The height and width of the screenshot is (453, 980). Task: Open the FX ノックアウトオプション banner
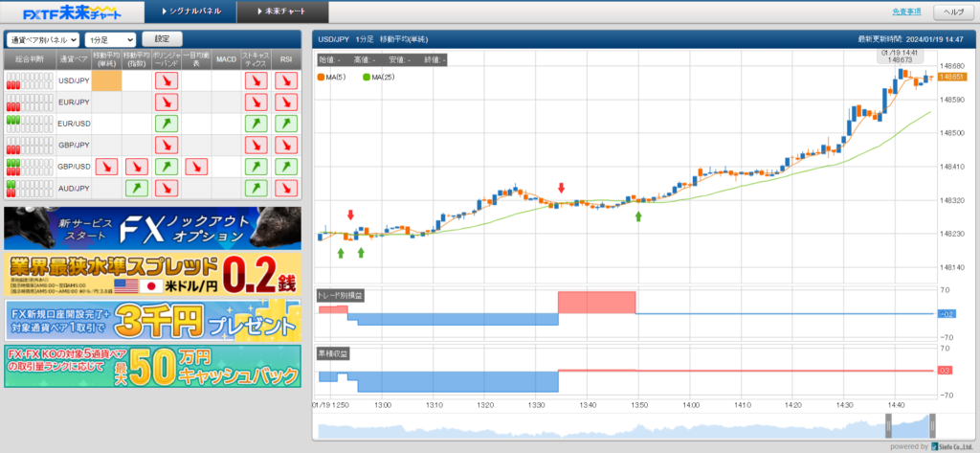152,228
